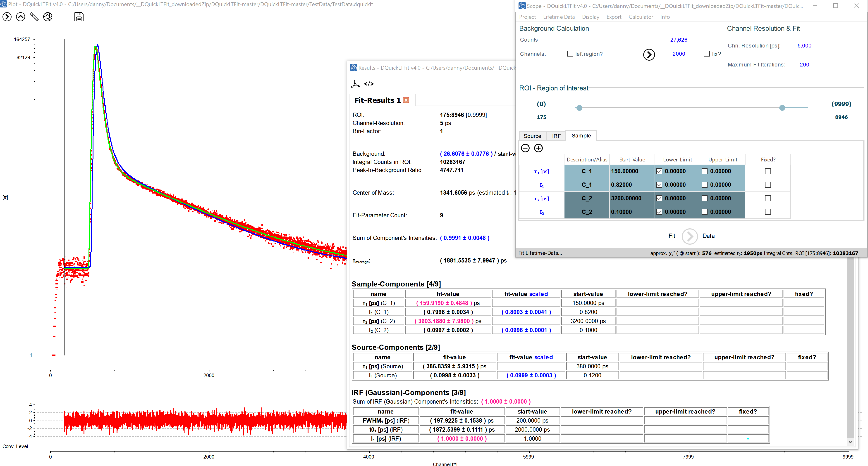Click the camera aperture snapshot icon
The height and width of the screenshot is (466, 868).
(x=48, y=17)
